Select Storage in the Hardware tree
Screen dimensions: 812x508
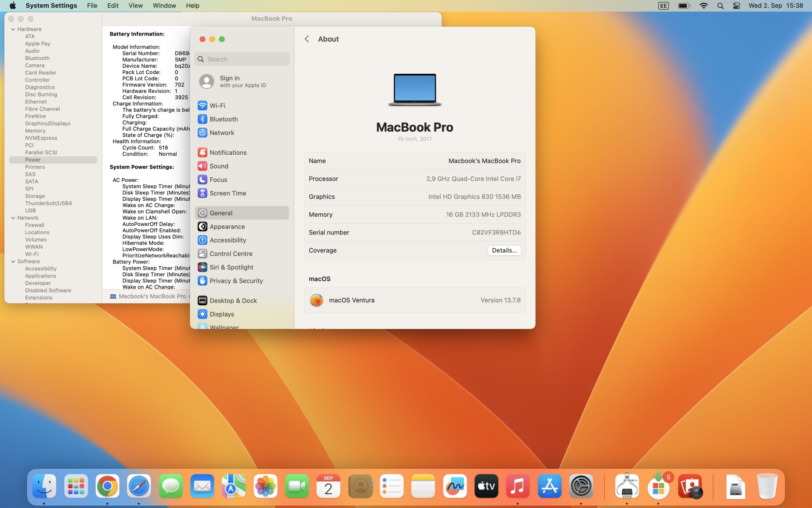[x=35, y=196]
